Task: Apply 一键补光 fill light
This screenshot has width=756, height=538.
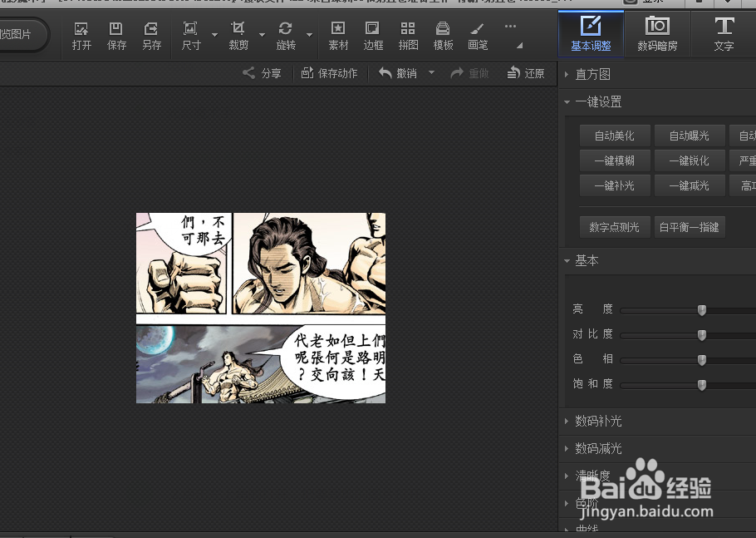Action: 615,185
